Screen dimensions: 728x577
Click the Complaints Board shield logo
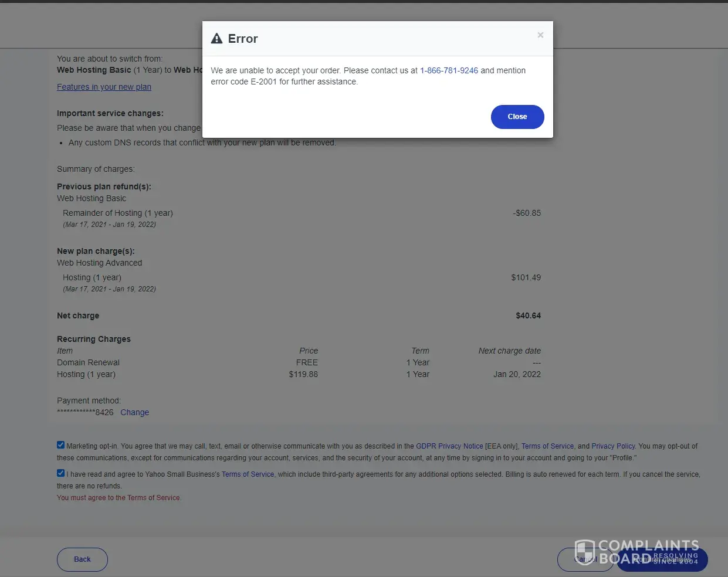pyautogui.click(x=584, y=552)
